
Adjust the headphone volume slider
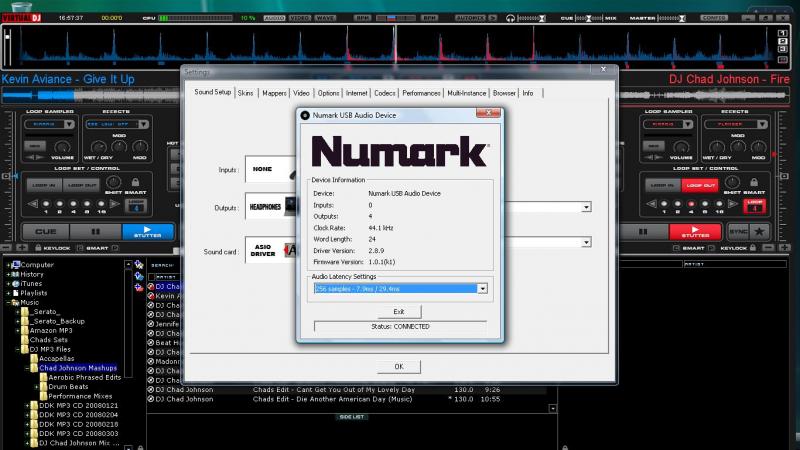[x=531, y=18]
